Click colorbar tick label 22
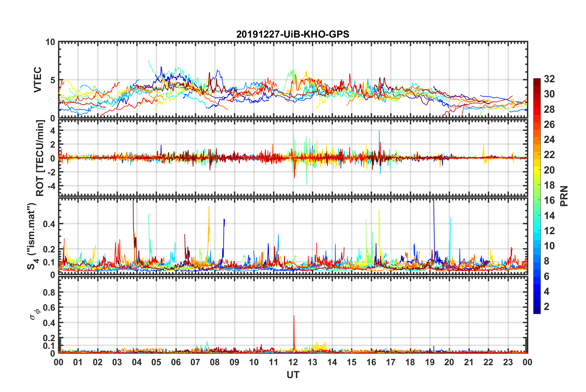This screenshot has height=392, width=586. (x=549, y=155)
